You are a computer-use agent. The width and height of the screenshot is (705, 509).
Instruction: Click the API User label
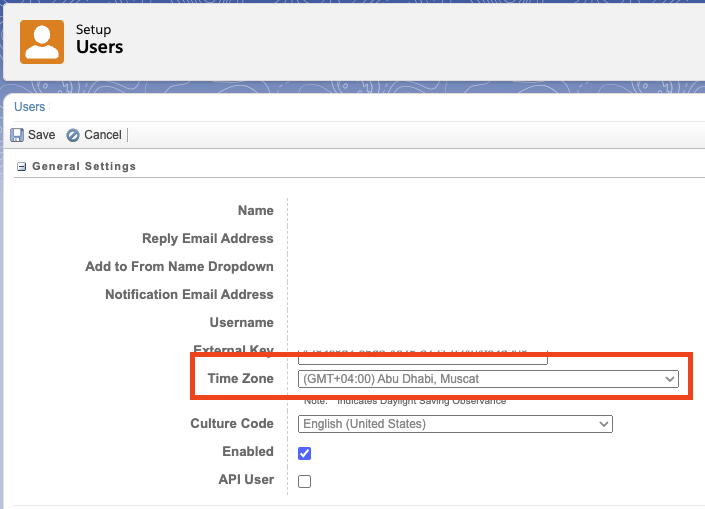point(246,479)
